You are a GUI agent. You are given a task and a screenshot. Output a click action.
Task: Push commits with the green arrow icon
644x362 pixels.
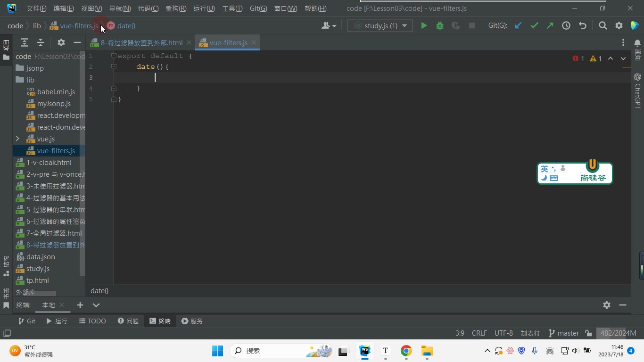coord(550,26)
